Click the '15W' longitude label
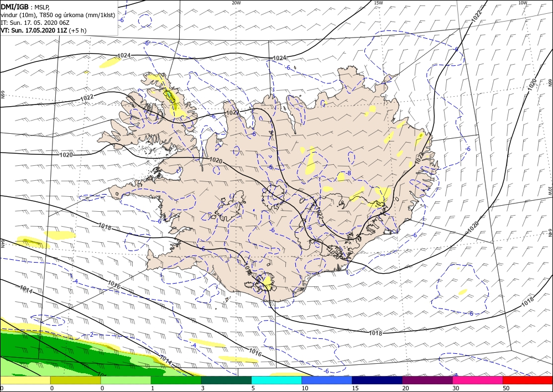The width and height of the screenshot is (553, 392). (x=378, y=3)
